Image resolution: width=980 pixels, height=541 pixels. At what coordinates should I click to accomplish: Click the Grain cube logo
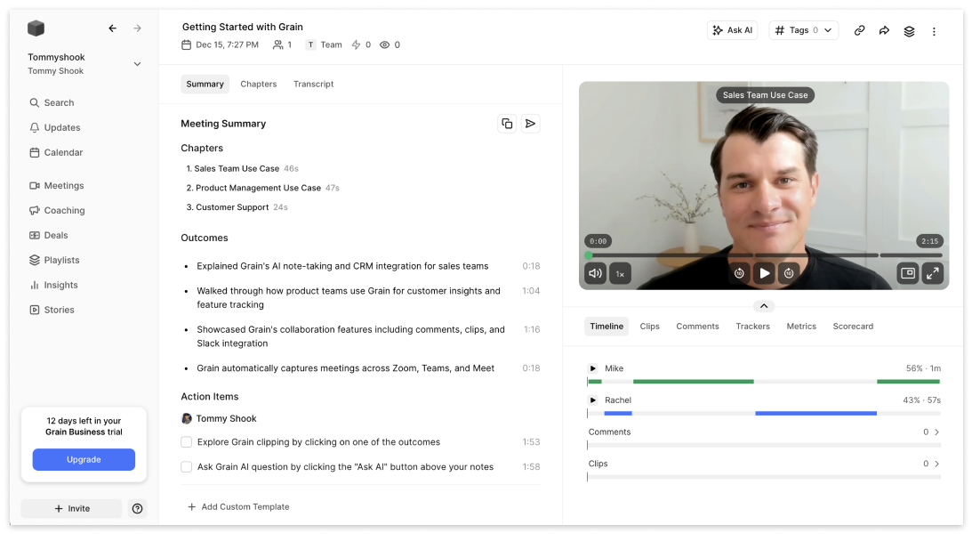click(x=36, y=28)
